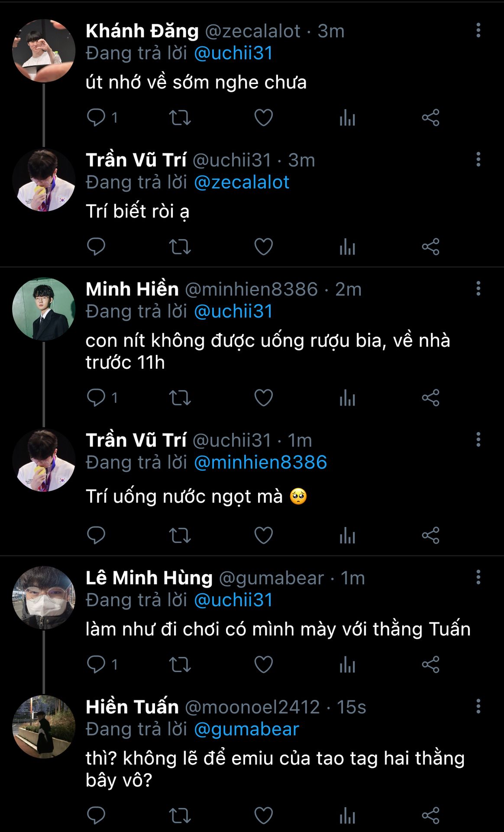Open more options on Hiền Tuấn's tweet
The height and width of the screenshot is (832, 504).
[x=478, y=706]
